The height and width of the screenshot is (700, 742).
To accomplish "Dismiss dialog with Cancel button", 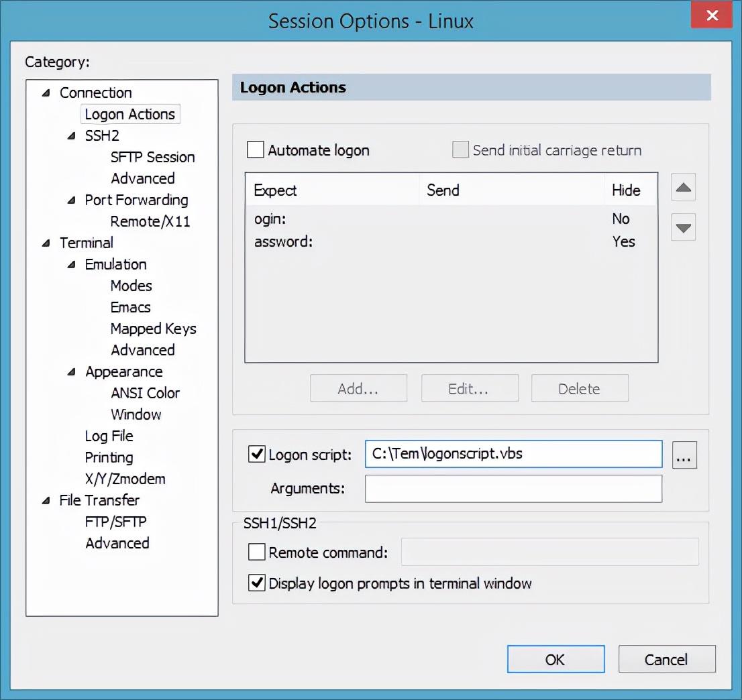I will [x=667, y=659].
